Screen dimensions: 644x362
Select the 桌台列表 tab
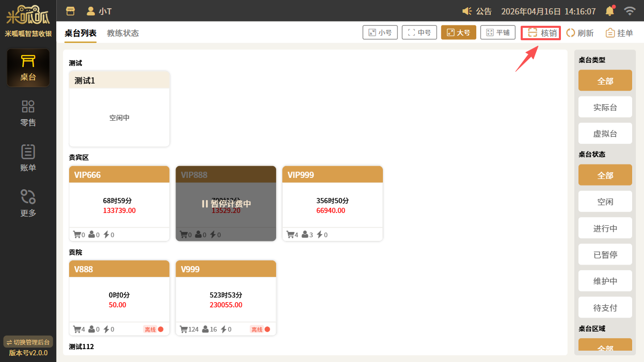[81, 33]
